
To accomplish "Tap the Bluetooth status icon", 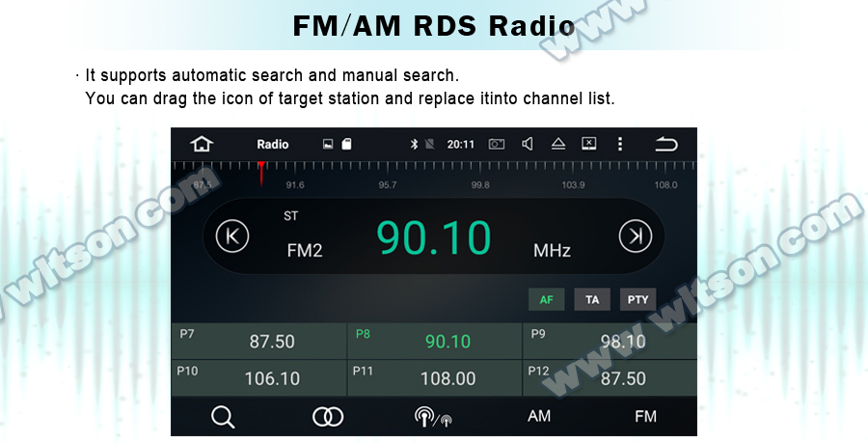I will point(414,144).
